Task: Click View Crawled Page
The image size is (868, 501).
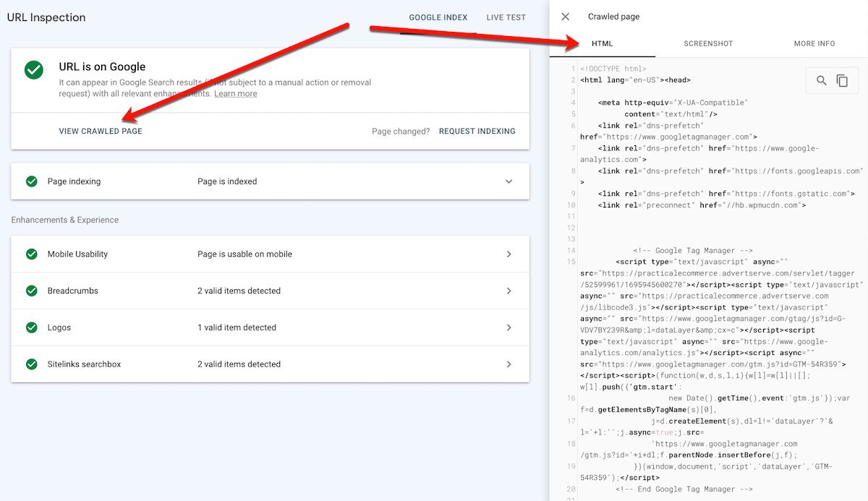Action: 101,132
